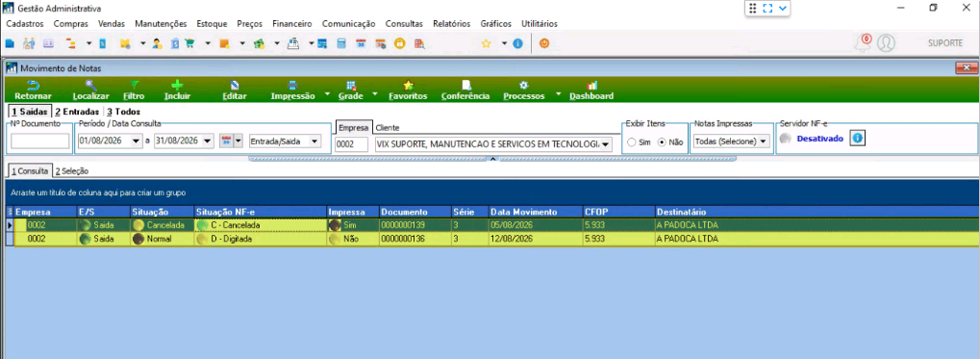Image resolution: width=980 pixels, height=359 pixels.
Task: Click the Retornar toolbar button
Action: (x=33, y=90)
